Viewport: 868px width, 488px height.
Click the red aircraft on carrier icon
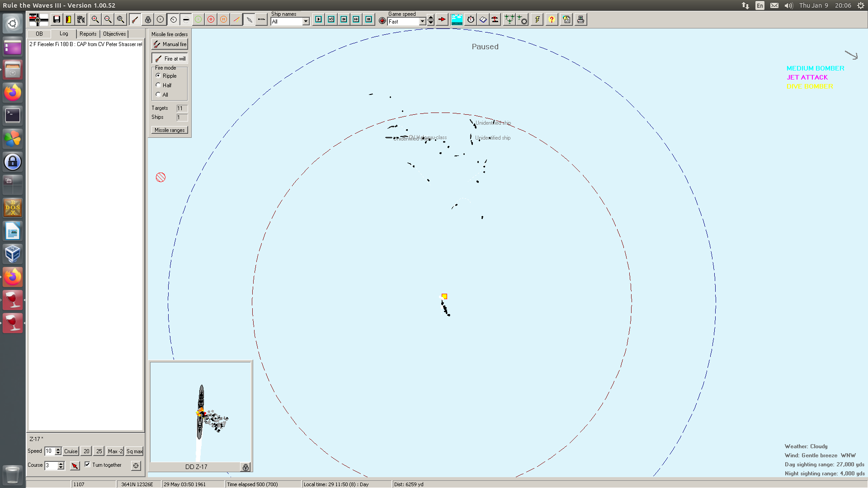(495, 19)
